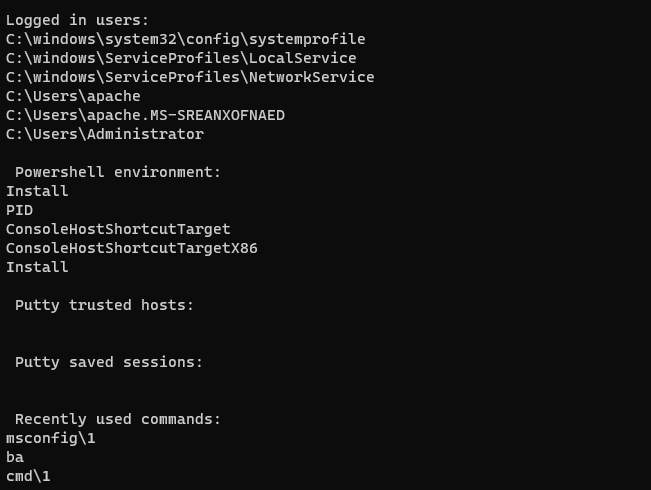Image resolution: width=651 pixels, height=490 pixels.
Task: Click the 'Putty saved sessions:' heading
Action: click(109, 362)
